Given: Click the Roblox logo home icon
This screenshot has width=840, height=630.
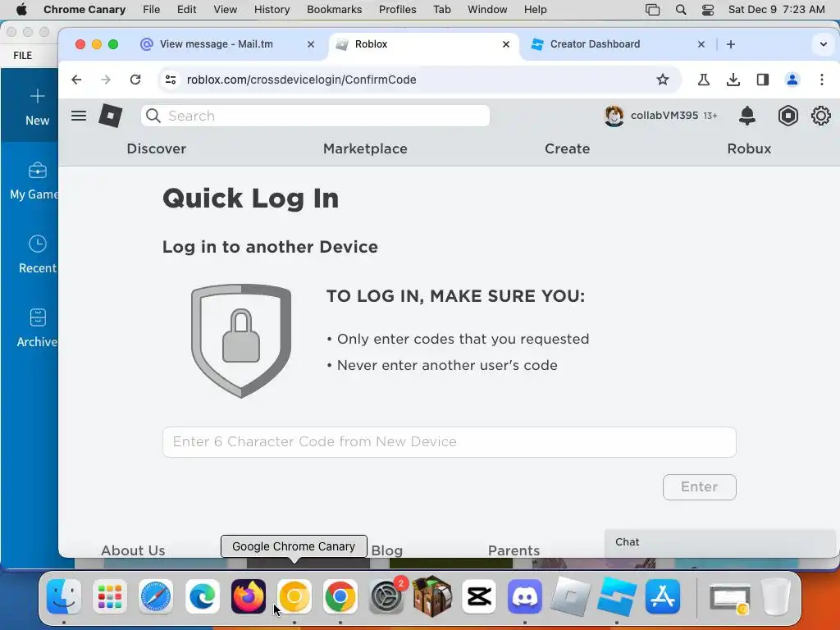Looking at the screenshot, I should pyautogui.click(x=111, y=116).
